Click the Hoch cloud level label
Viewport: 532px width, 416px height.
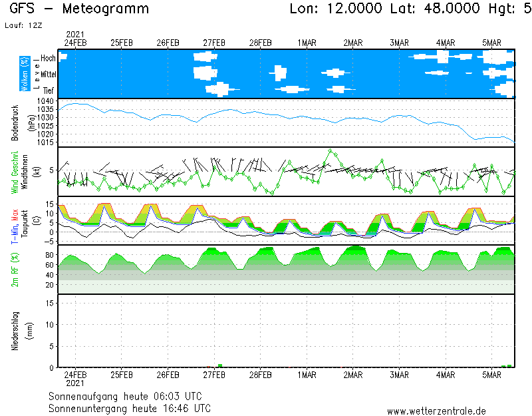pos(48,59)
